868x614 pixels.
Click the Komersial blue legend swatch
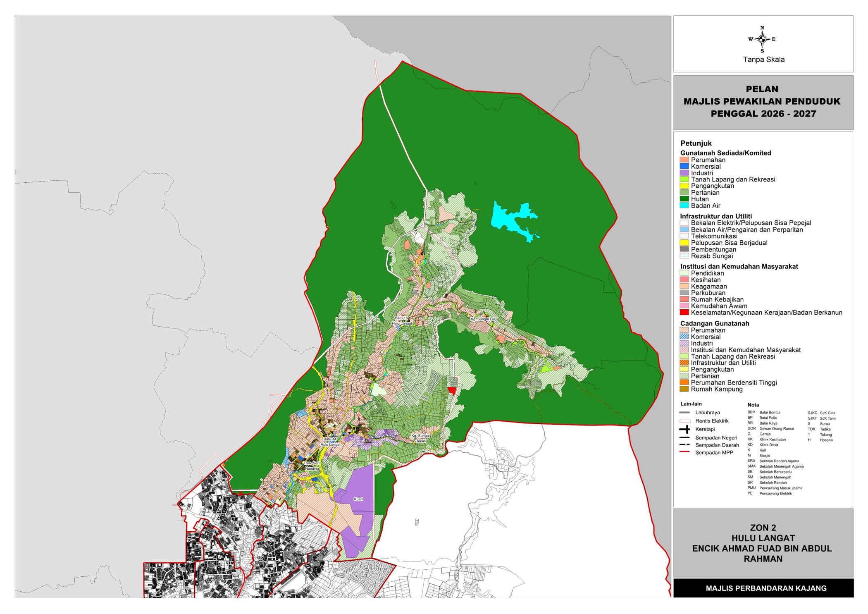(684, 166)
